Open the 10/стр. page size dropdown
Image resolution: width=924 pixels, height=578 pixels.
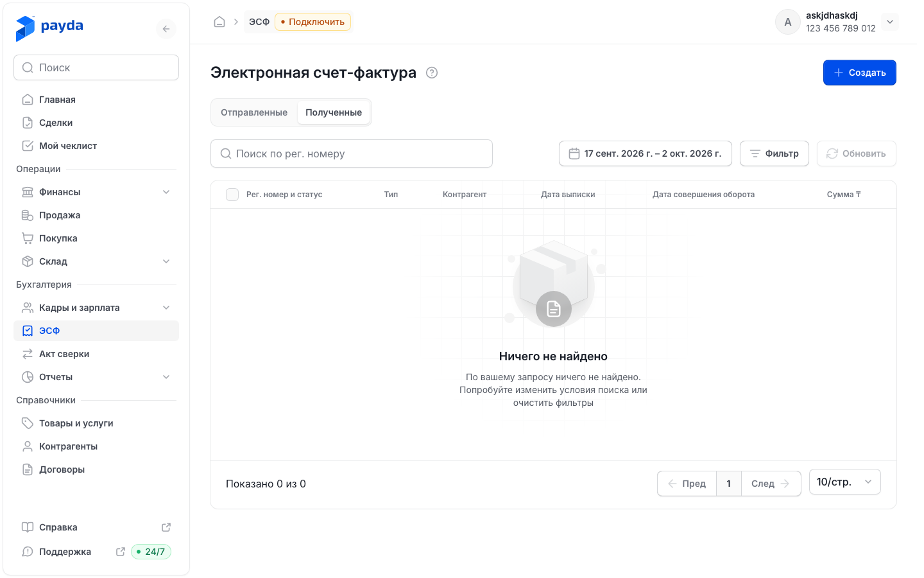pyautogui.click(x=845, y=482)
